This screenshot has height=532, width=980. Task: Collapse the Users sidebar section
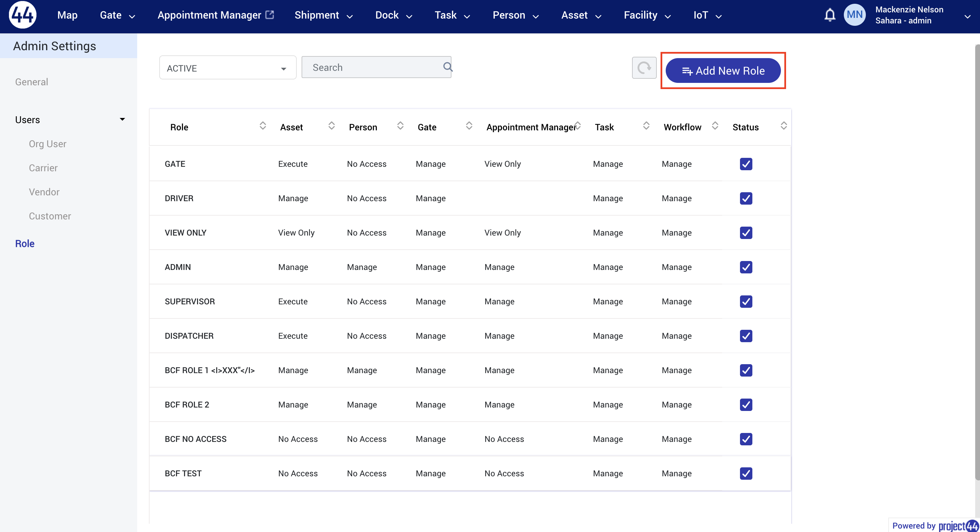click(x=122, y=119)
